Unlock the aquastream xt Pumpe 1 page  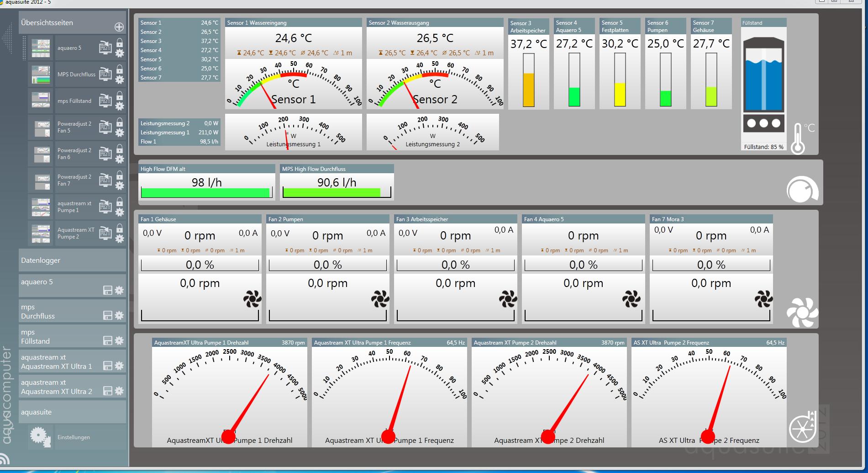pos(120,202)
